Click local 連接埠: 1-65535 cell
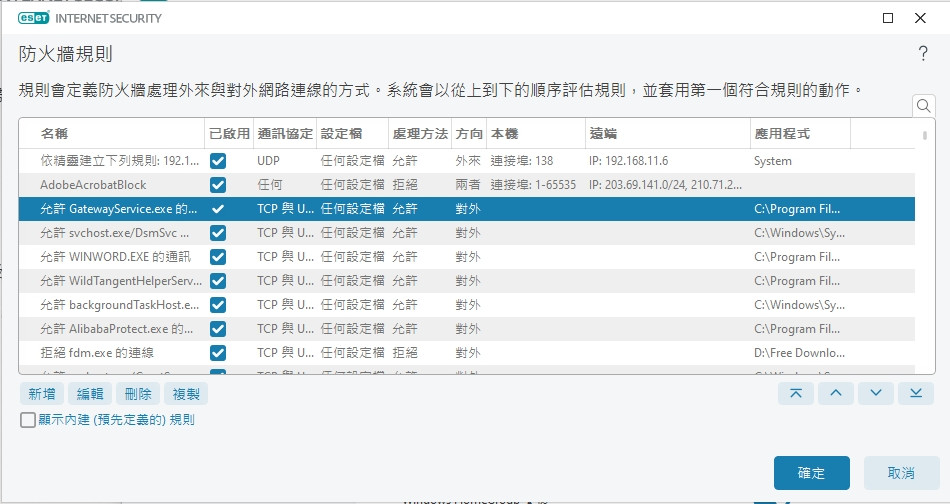 (533, 185)
